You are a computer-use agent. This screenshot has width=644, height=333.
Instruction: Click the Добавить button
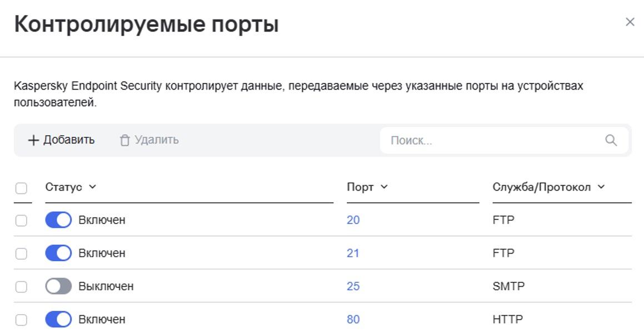pyautogui.click(x=61, y=140)
